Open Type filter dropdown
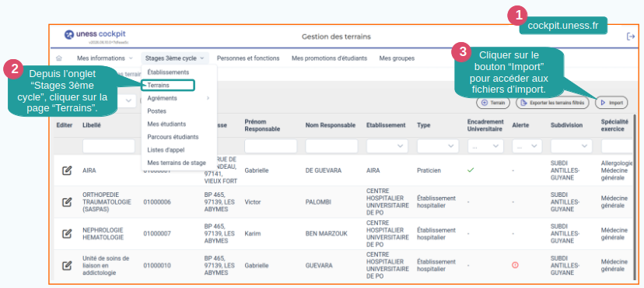The image size is (644, 288). [x=437, y=146]
